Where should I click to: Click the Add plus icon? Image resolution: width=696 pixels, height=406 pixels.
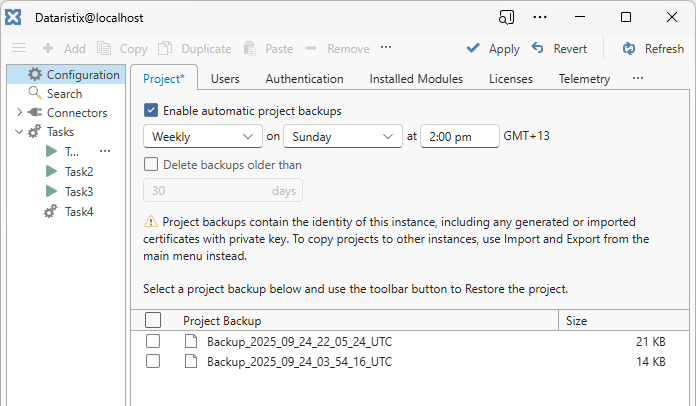coord(48,48)
